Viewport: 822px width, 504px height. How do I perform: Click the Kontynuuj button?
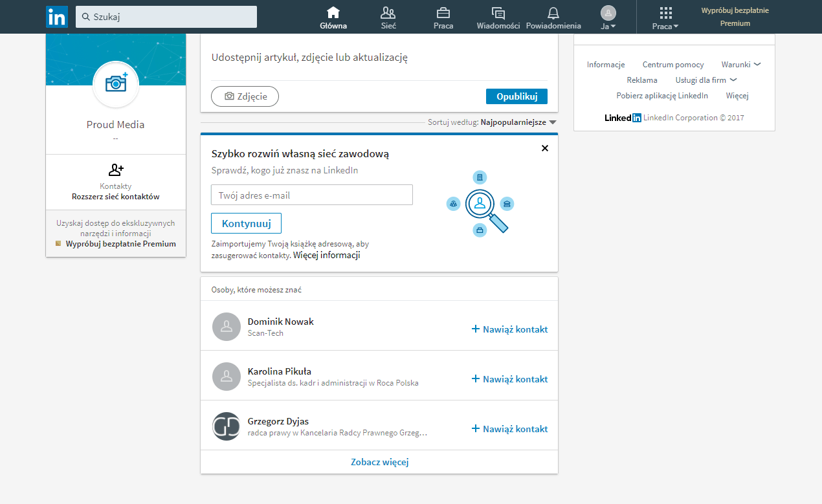click(x=246, y=223)
